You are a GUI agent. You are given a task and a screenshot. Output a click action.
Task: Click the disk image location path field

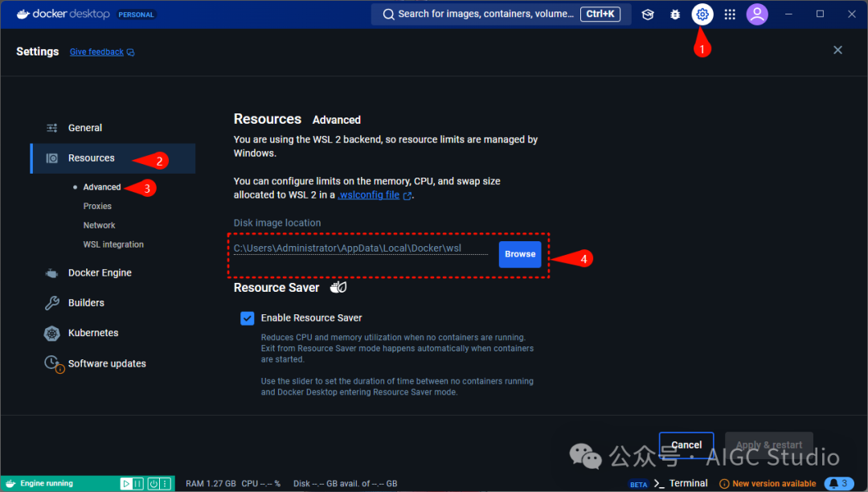(x=360, y=248)
